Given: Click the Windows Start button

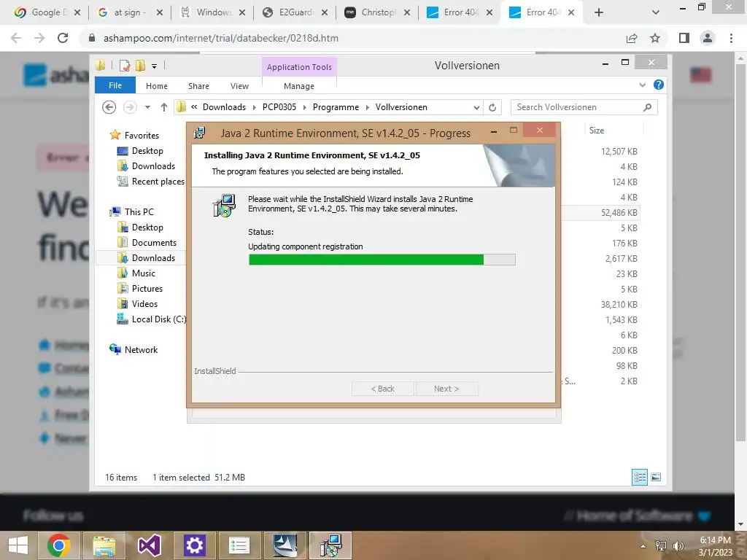Looking at the screenshot, I should pyautogui.click(x=18, y=545).
